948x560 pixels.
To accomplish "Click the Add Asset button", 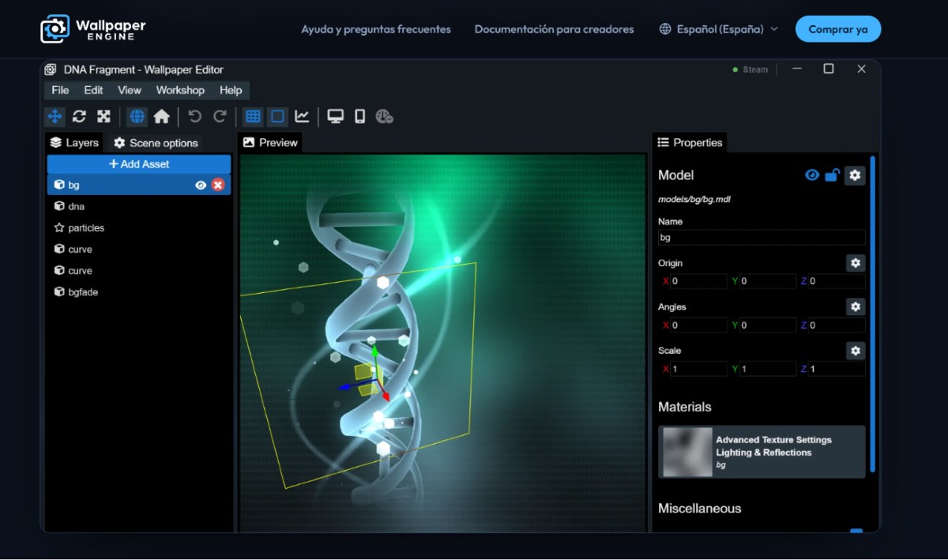I will 139,164.
